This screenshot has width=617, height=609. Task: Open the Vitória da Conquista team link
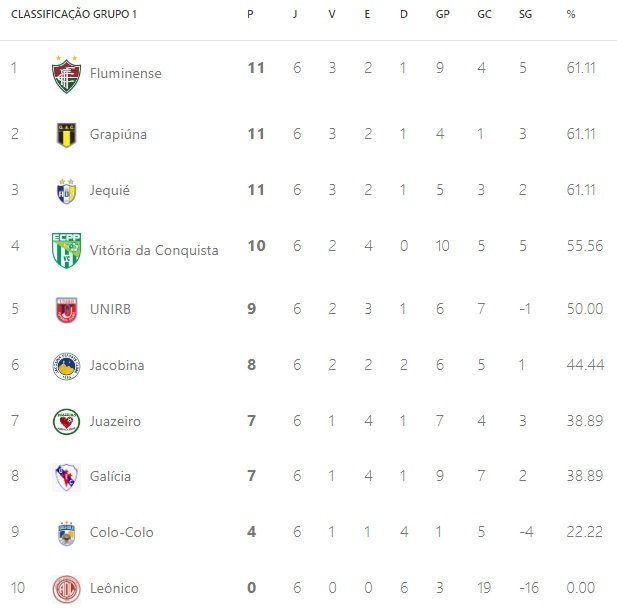coord(154,250)
